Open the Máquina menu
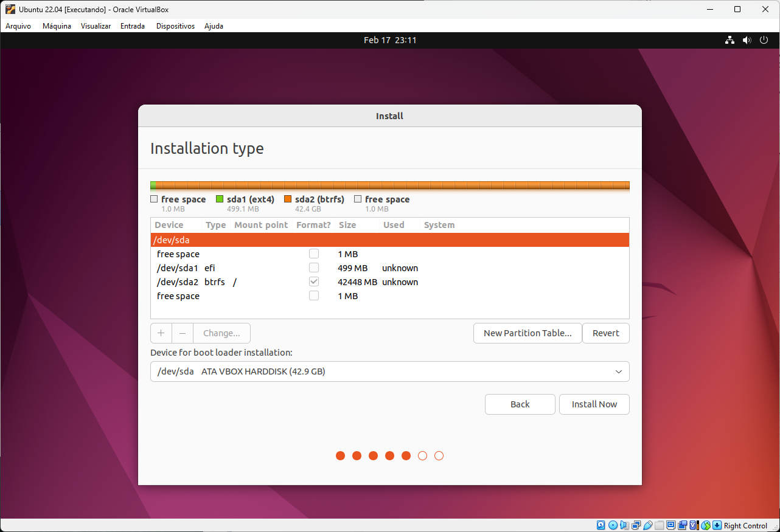This screenshot has height=532, width=780. click(x=57, y=26)
